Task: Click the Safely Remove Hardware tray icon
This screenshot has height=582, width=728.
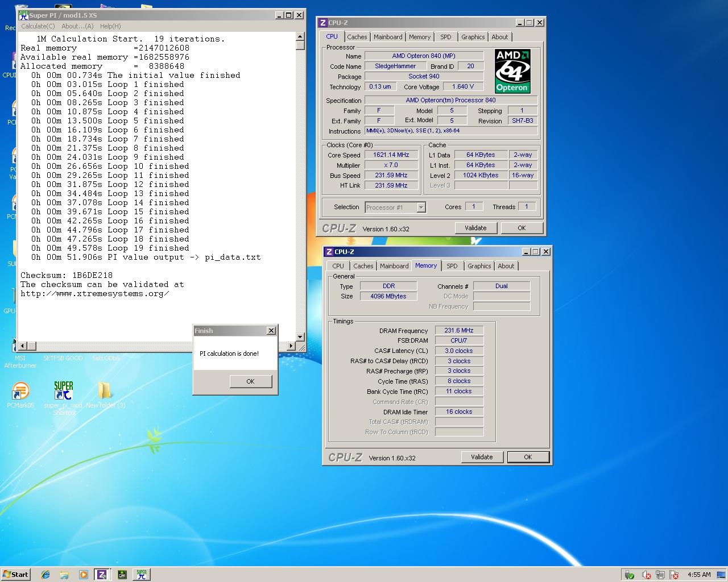Action: [x=630, y=575]
